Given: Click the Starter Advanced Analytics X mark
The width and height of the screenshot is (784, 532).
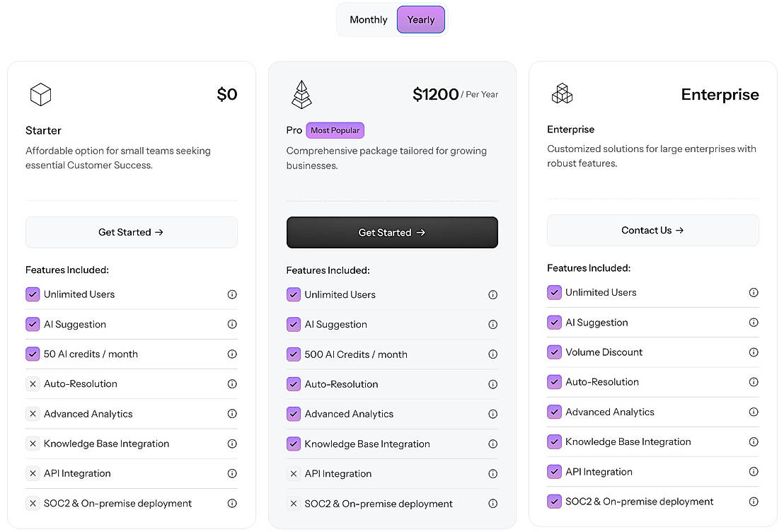Looking at the screenshot, I should [x=33, y=413].
